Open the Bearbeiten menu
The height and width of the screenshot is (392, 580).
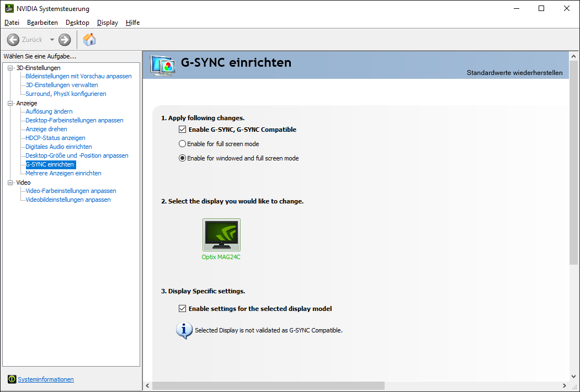pyautogui.click(x=42, y=23)
